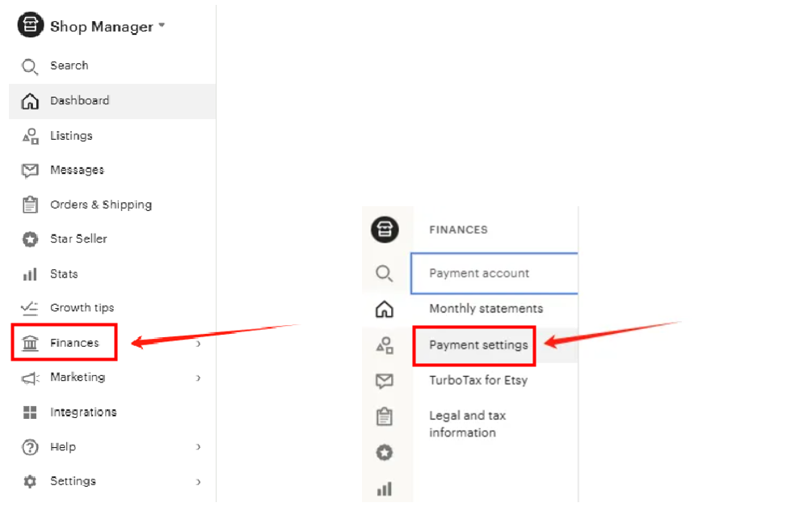812x507 pixels.
Task: Go to Legal and tax information
Action: tap(467, 424)
